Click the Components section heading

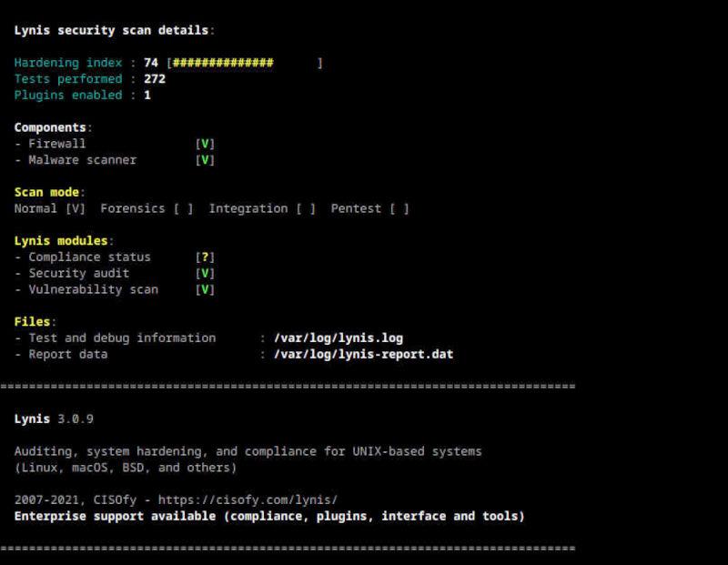click(x=52, y=127)
